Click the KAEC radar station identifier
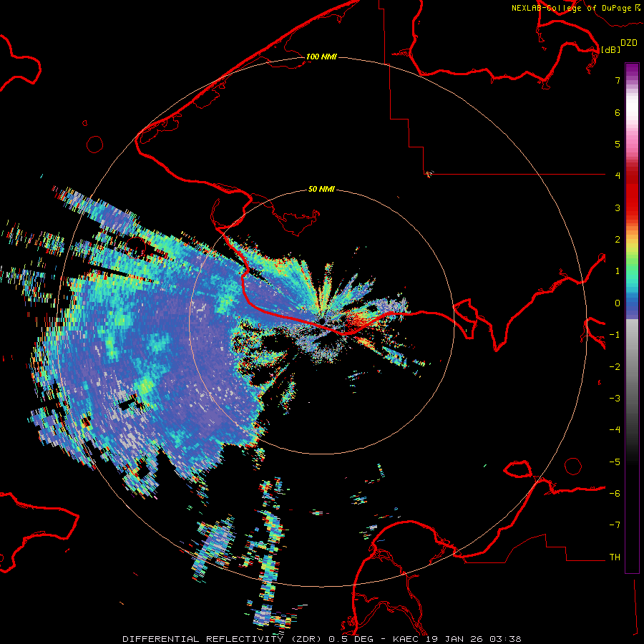Image resolution: width=644 pixels, height=644 pixels. pyautogui.click(x=406, y=639)
